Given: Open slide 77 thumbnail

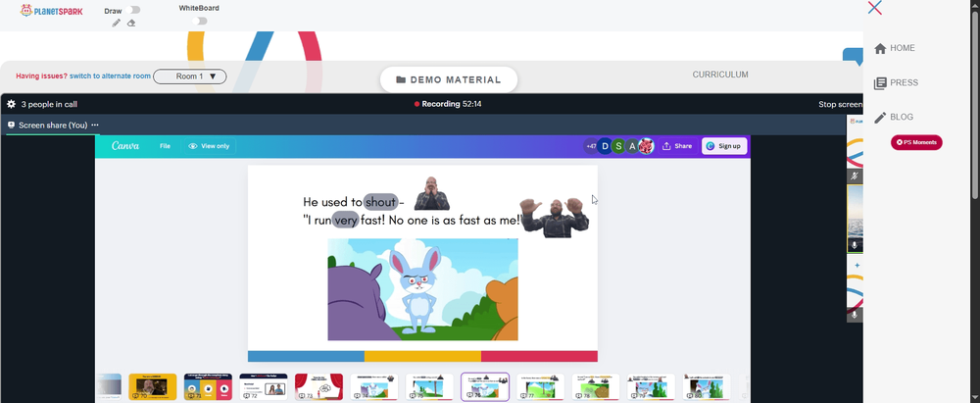Looking at the screenshot, I should (x=541, y=386).
